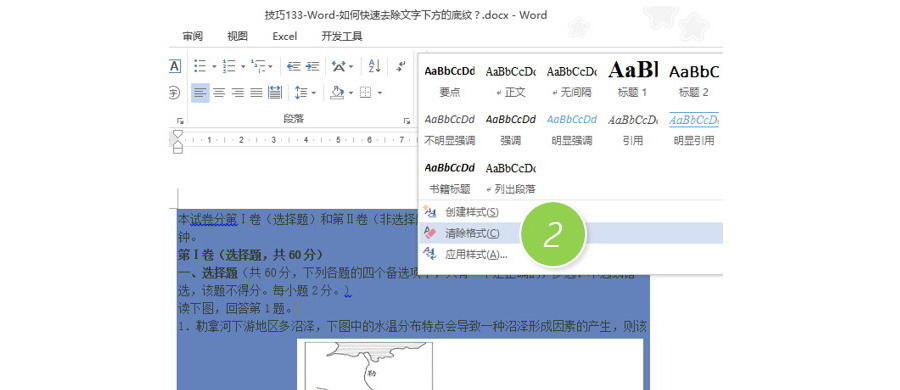
Task: Open bullet library dropdown arrow
Action: point(214,67)
